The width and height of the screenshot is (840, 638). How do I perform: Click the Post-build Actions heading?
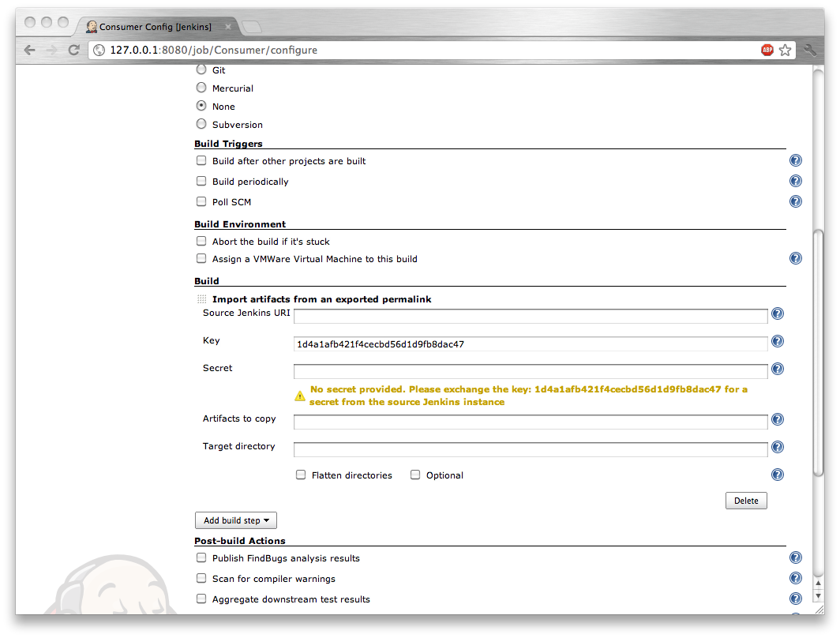239,541
